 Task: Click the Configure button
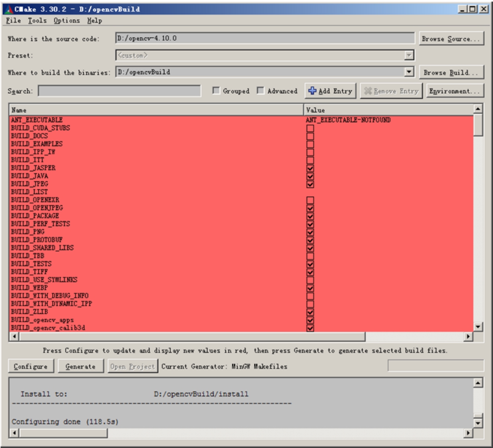tap(31, 367)
